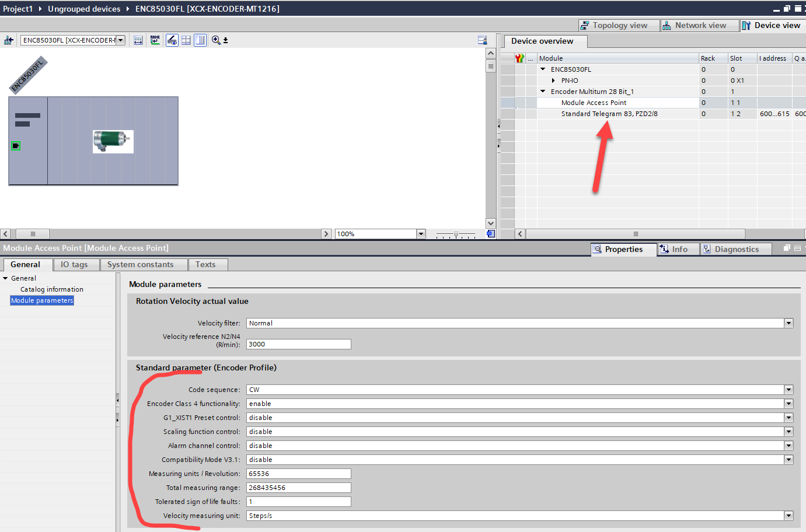This screenshot has height=532, width=806.
Task: Click the zoom fit icon beside zoom slider
Action: pyautogui.click(x=491, y=234)
